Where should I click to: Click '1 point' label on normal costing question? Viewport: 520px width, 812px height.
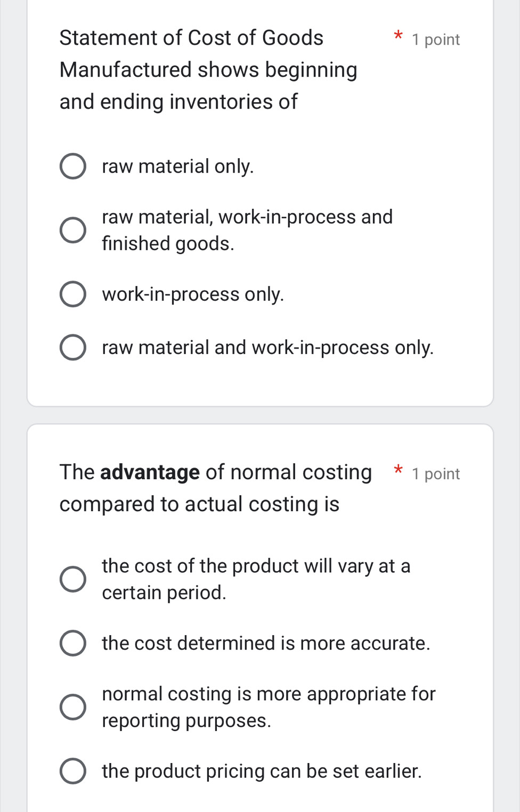pos(435,474)
